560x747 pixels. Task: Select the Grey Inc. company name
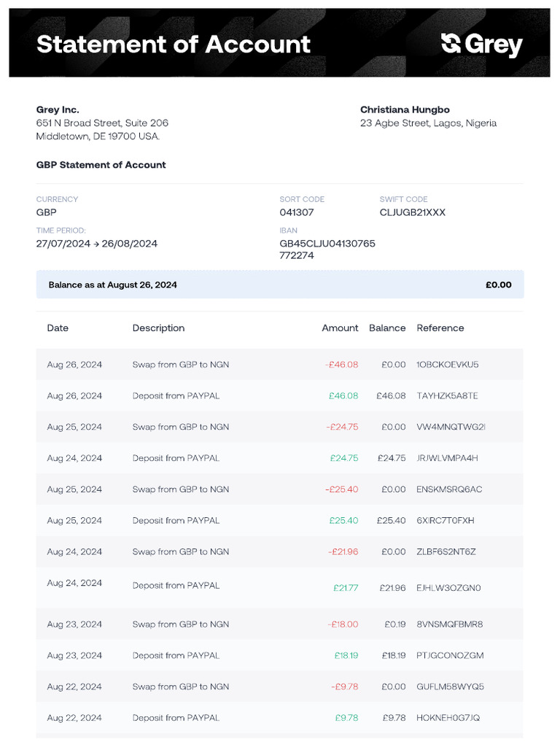pos(58,109)
